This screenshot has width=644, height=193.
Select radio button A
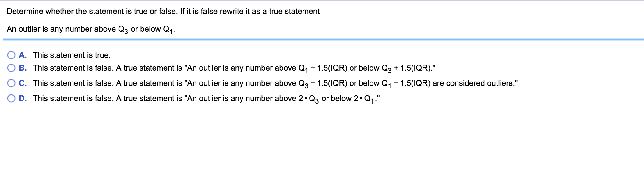tap(11, 54)
